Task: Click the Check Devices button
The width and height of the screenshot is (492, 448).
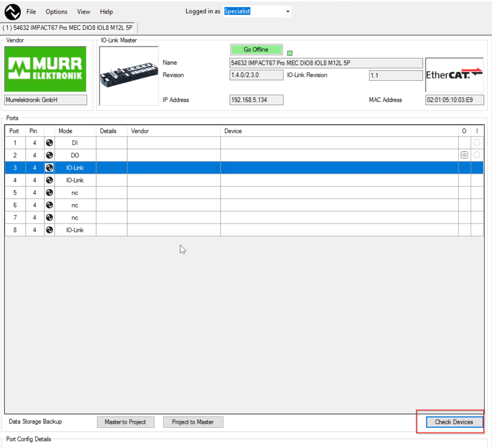Action: click(454, 422)
